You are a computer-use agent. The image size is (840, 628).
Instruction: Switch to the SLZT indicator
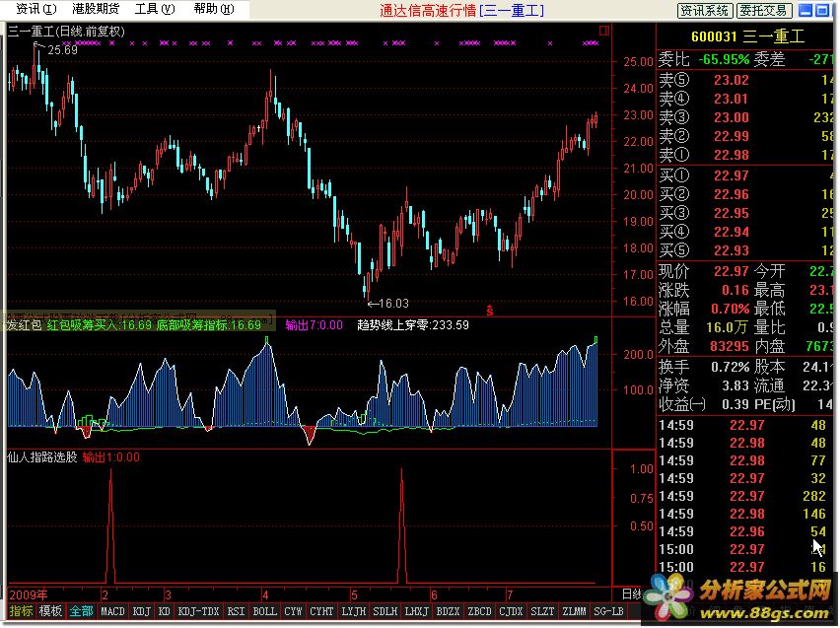(542, 611)
